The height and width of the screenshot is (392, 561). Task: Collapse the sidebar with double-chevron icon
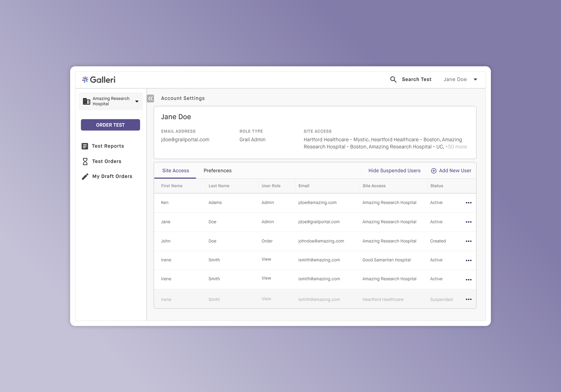150,98
